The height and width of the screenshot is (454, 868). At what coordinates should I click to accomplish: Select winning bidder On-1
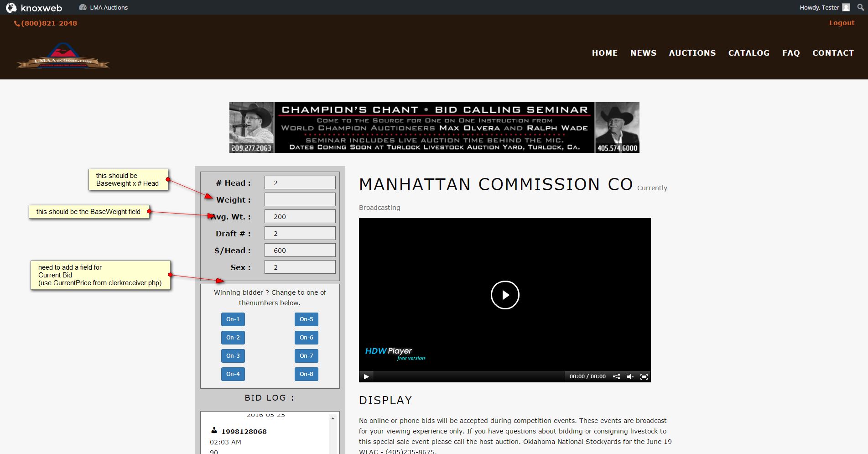pyautogui.click(x=233, y=319)
